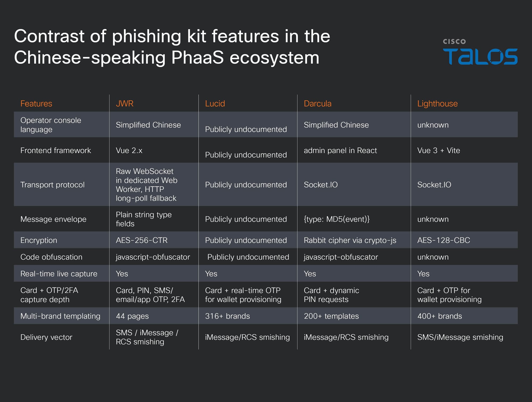The width and height of the screenshot is (532, 402).
Task: Click the Lighthouse column header
Action: [x=437, y=103]
